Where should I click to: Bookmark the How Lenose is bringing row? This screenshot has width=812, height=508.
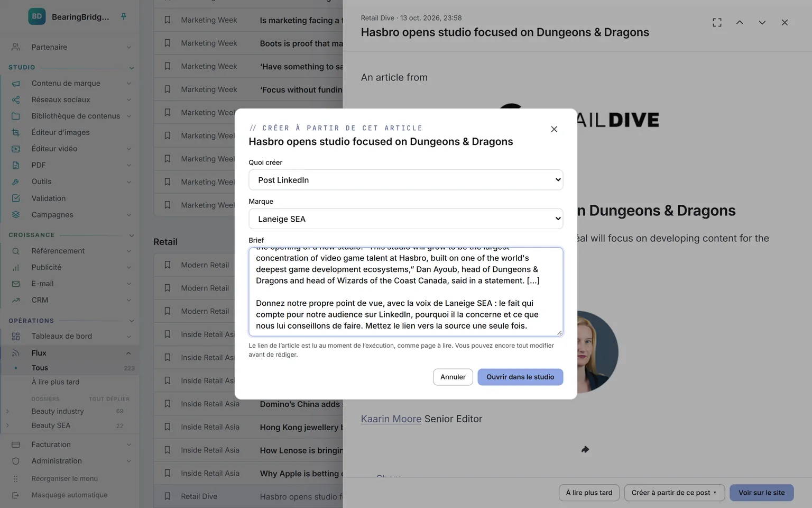168,450
